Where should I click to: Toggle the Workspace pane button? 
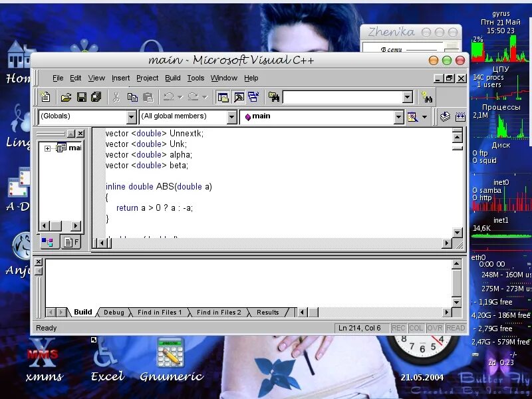click(223, 97)
